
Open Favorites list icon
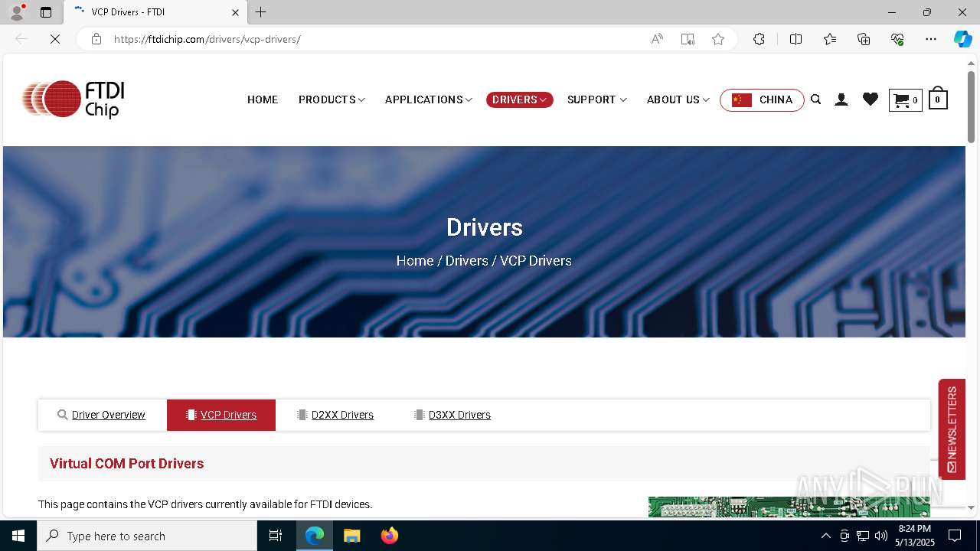[x=830, y=39]
